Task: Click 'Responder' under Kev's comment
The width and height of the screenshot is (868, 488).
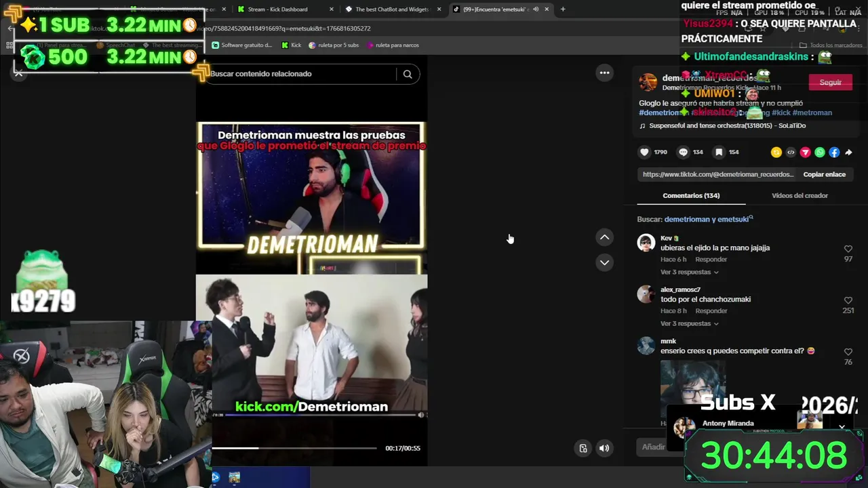Action: [x=711, y=260]
